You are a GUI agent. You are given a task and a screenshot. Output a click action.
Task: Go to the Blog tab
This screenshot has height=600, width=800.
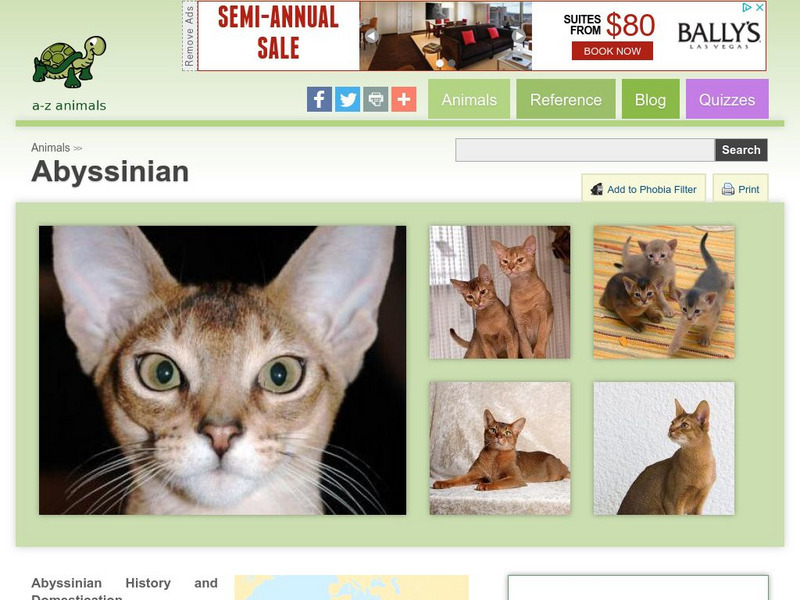[x=651, y=99]
